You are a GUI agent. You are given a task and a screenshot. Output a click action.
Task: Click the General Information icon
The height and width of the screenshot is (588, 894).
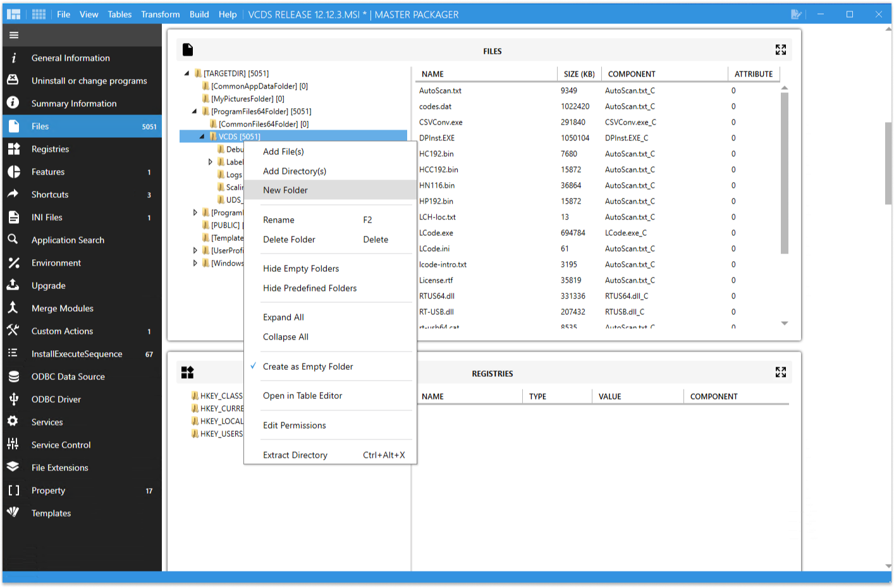(13, 58)
